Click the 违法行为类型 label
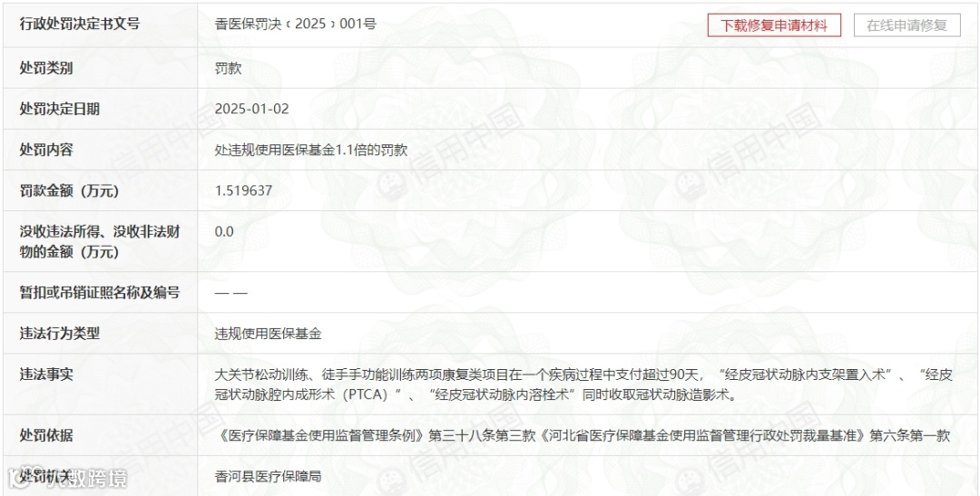 coord(59,334)
